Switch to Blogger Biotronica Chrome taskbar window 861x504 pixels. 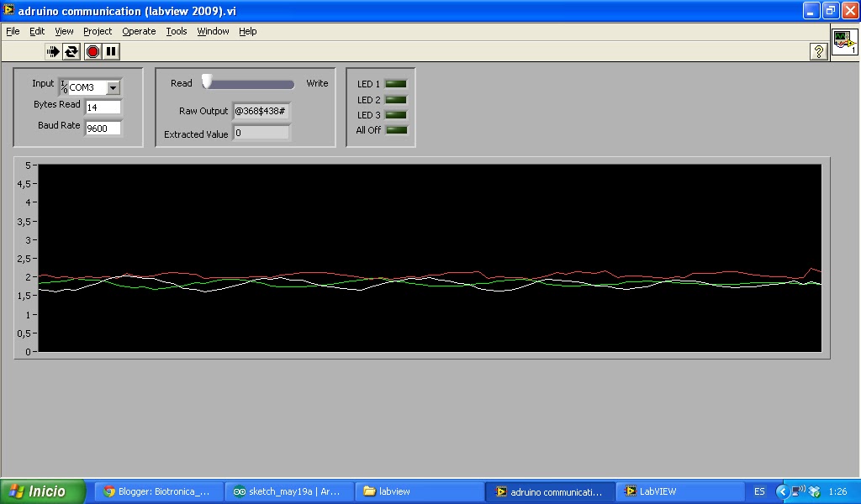click(x=159, y=491)
